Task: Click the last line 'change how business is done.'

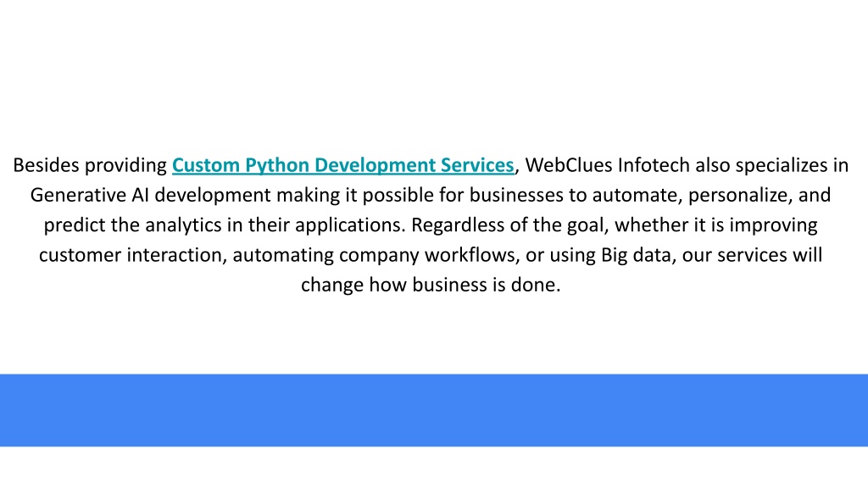Action: [431, 285]
